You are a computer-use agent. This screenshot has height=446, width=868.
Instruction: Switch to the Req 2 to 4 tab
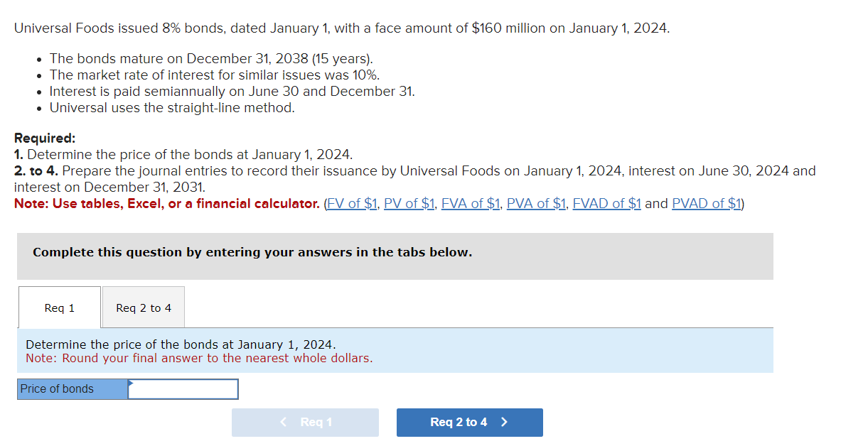coord(143,307)
